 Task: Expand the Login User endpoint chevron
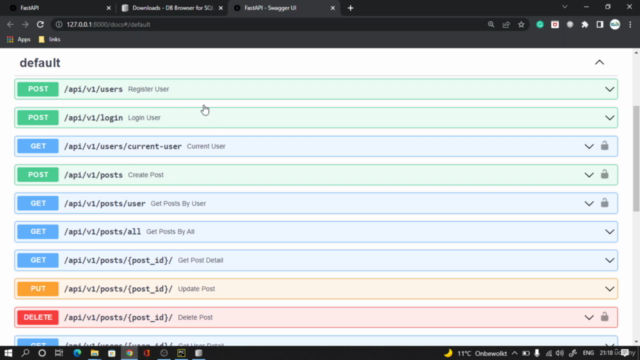click(x=609, y=118)
